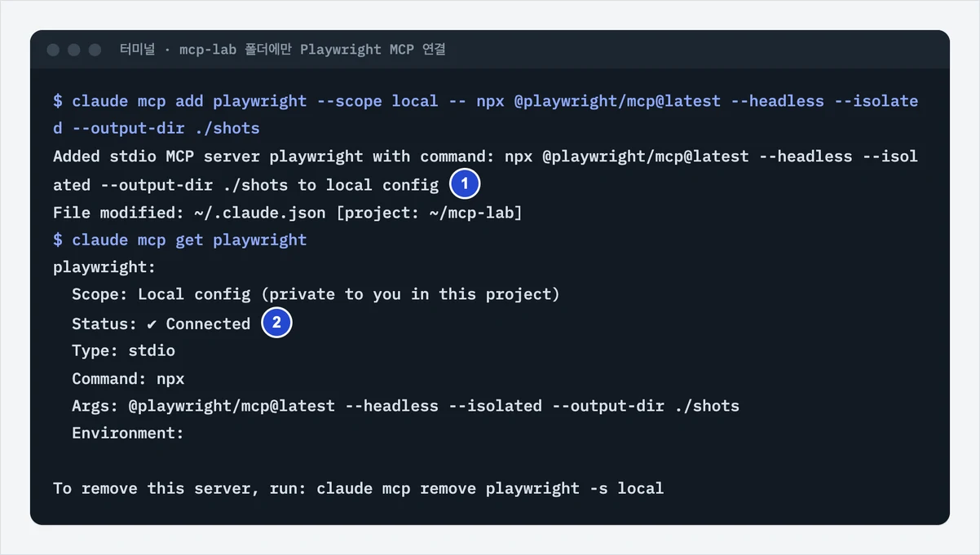This screenshot has height=555, width=980.
Task: Click the "Scope: Local config" line
Action: click(316, 294)
